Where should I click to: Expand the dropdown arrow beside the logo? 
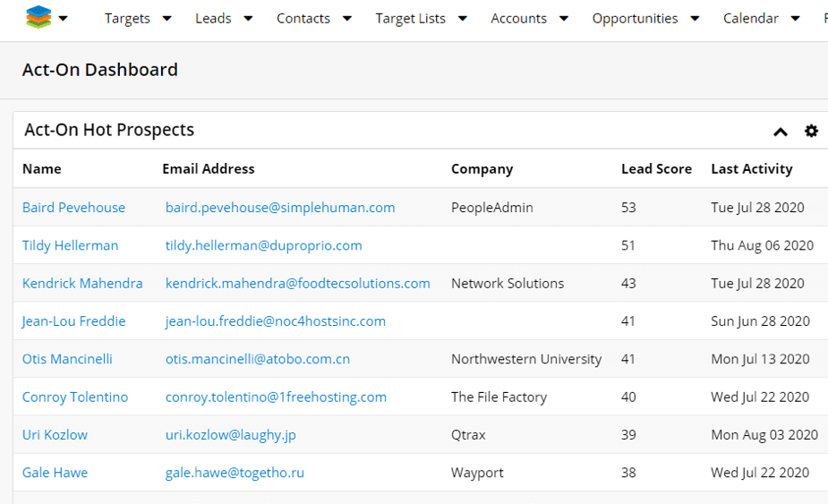click(x=64, y=19)
